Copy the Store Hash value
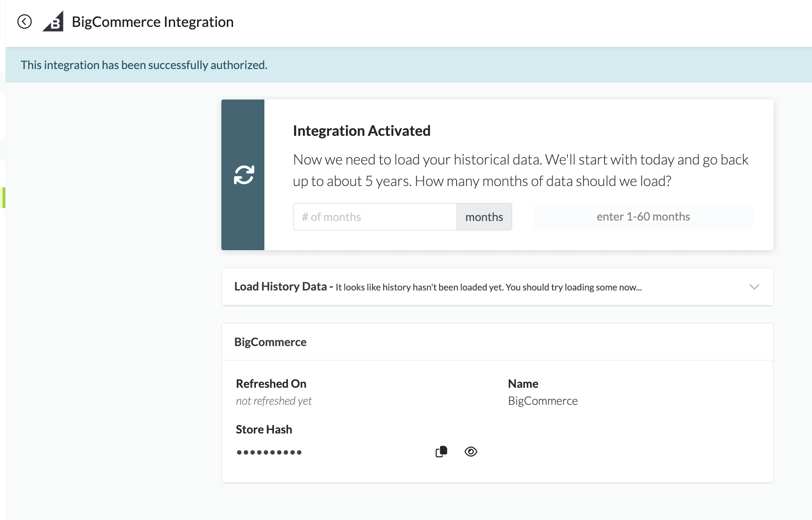The height and width of the screenshot is (520, 812). [x=441, y=451]
